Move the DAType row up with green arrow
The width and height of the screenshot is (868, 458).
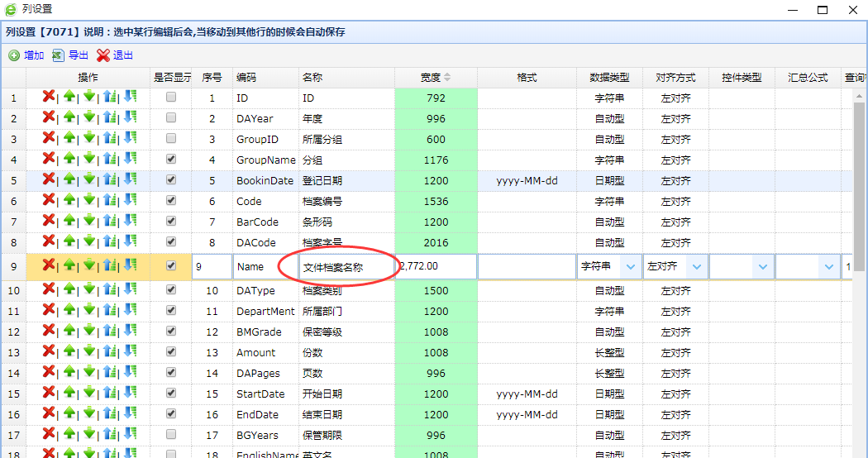[69, 290]
